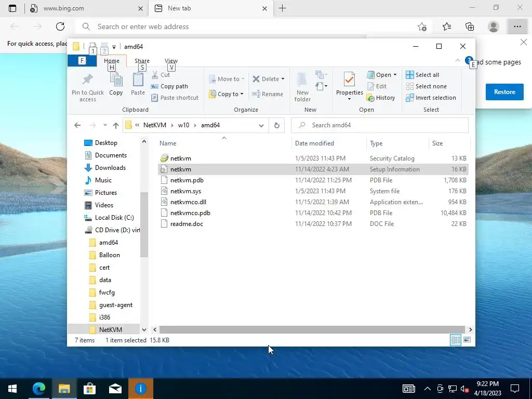This screenshot has width=532, height=399.
Task: Click Restore button in Edge
Action: 504,92
